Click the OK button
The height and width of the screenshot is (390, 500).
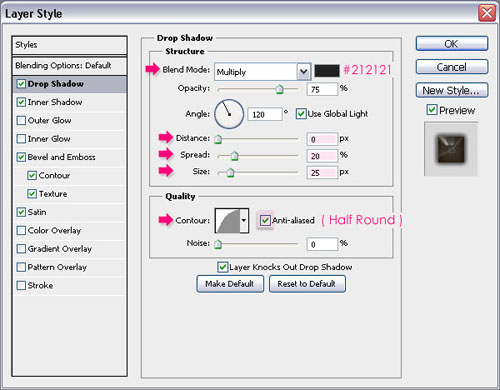click(x=452, y=44)
